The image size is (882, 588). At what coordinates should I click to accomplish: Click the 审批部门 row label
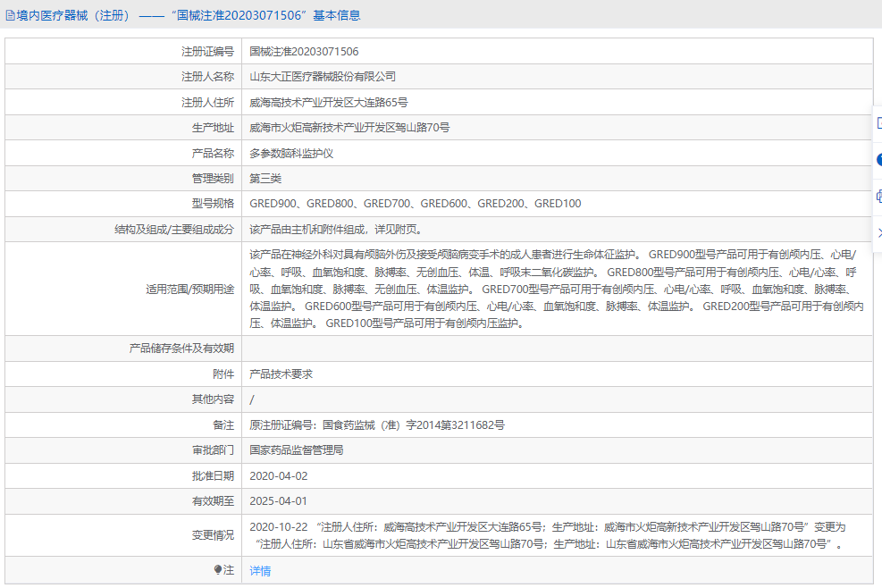tap(213, 450)
